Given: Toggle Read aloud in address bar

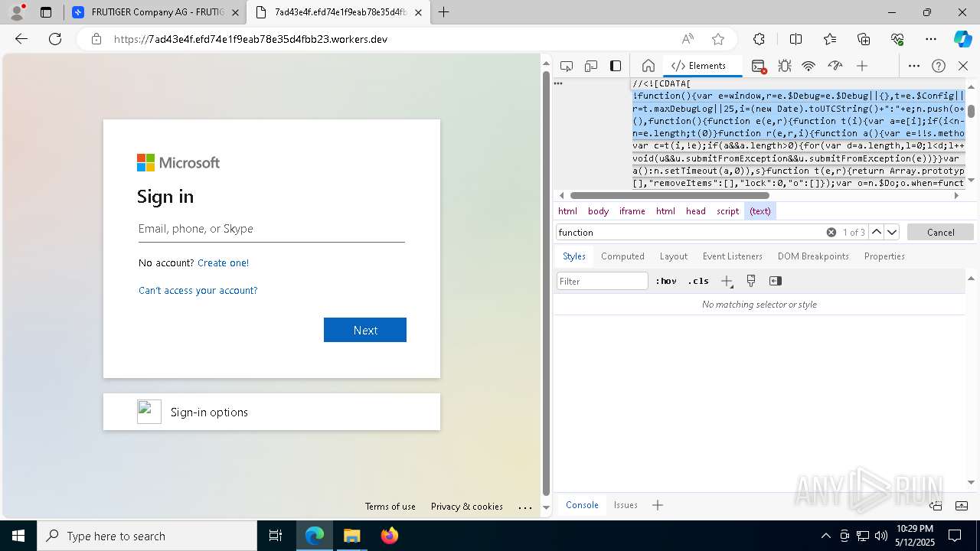Looking at the screenshot, I should click(688, 39).
